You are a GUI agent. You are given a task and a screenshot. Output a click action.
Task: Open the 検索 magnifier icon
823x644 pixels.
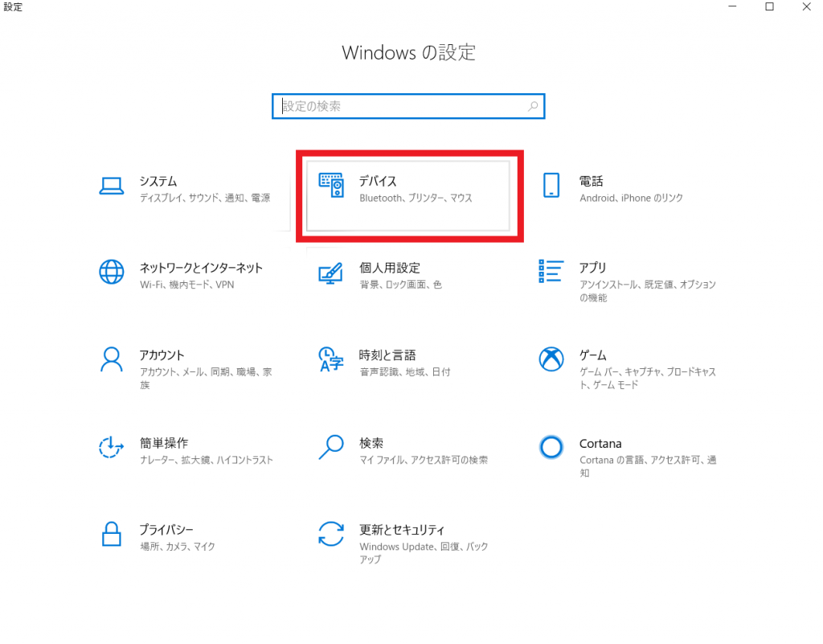click(x=330, y=447)
